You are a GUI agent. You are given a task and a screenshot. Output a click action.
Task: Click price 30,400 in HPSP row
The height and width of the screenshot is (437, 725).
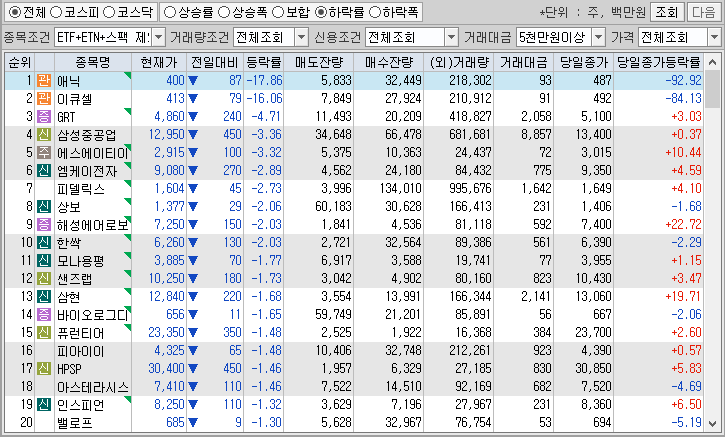[x=166, y=369]
